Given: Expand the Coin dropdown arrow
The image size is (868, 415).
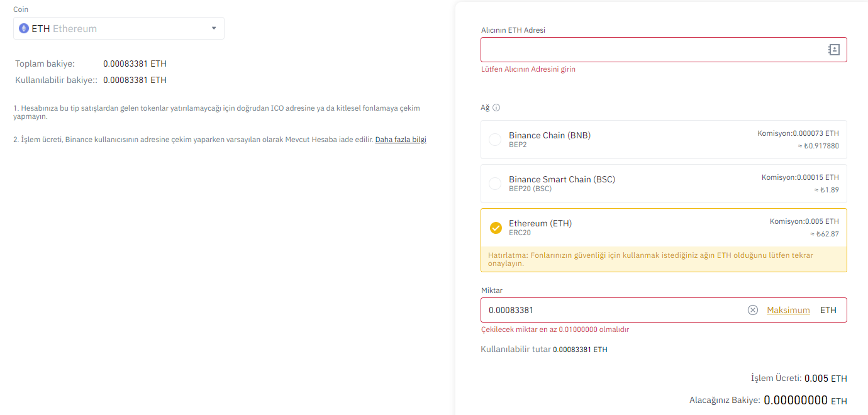Looking at the screenshot, I should (x=214, y=28).
